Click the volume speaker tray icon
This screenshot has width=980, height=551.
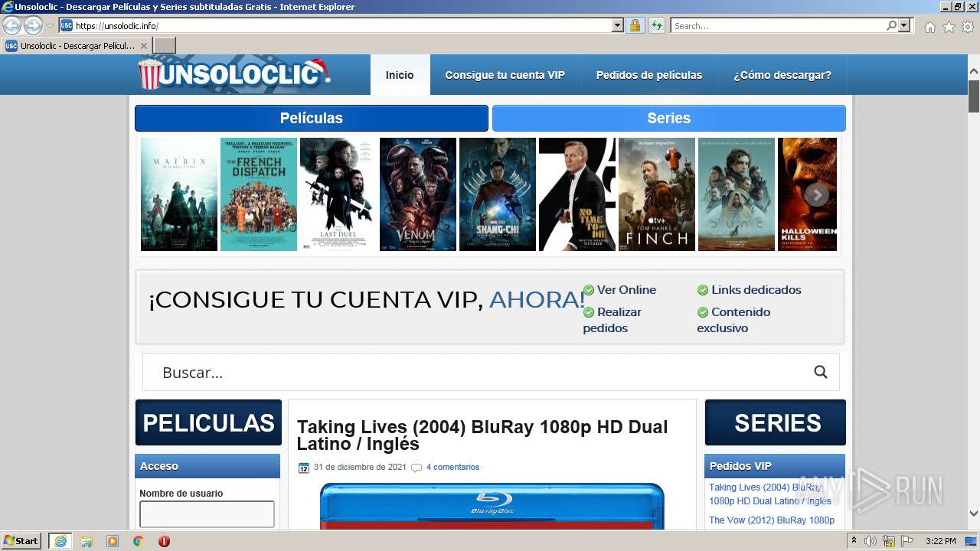coord(871,541)
